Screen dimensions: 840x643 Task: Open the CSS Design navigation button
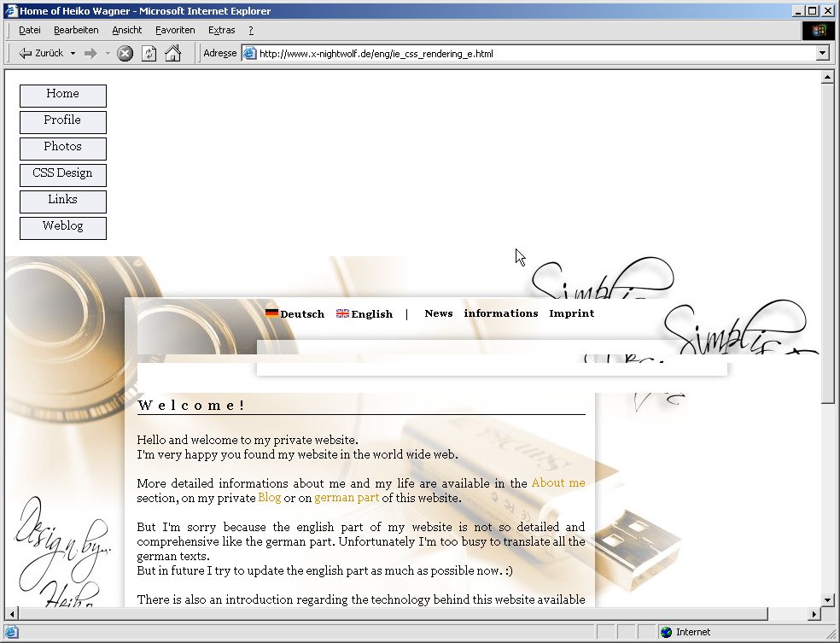click(62, 174)
